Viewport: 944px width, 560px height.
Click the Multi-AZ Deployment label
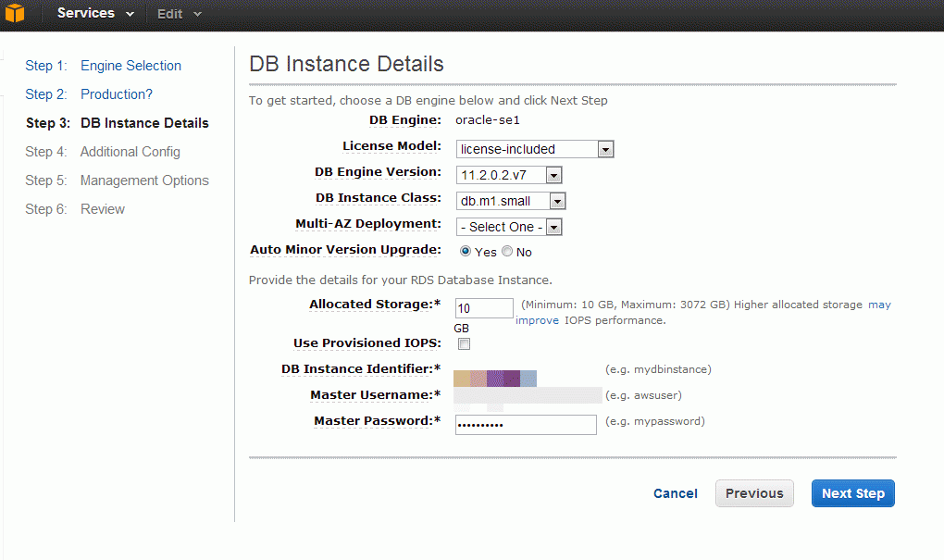367,223
